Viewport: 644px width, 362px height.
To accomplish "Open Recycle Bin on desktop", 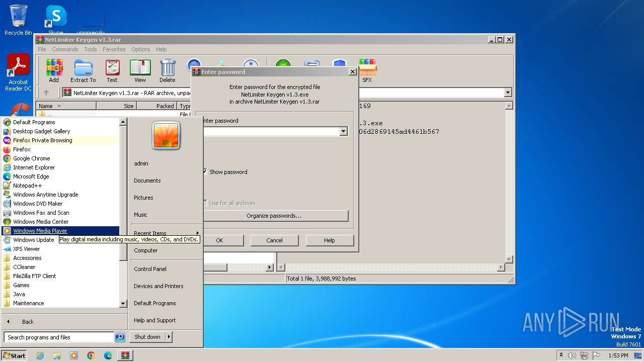I will pos(18,20).
